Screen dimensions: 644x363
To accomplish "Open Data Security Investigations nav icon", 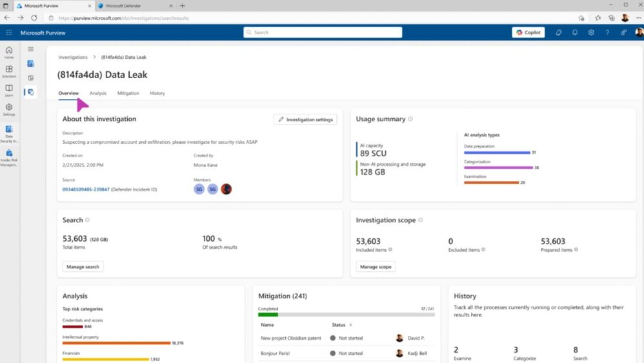I will tap(9, 134).
